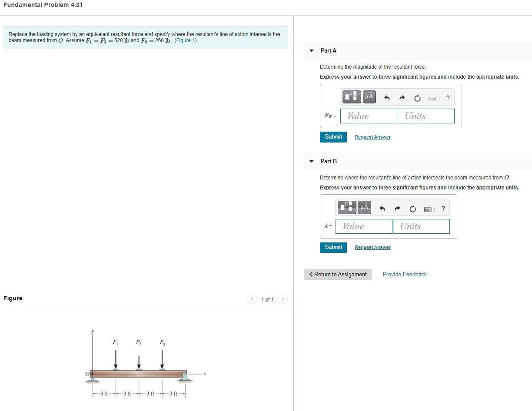The image size is (532, 411).
Task: Open the μA units palette in Part A
Action: click(x=369, y=96)
